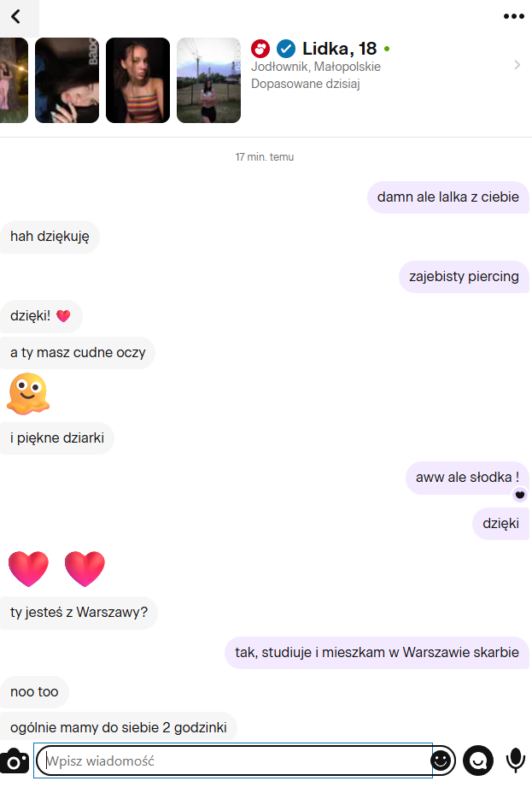Open the photo of girl standing in field
The height and width of the screenshot is (787, 532).
(209, 80)
